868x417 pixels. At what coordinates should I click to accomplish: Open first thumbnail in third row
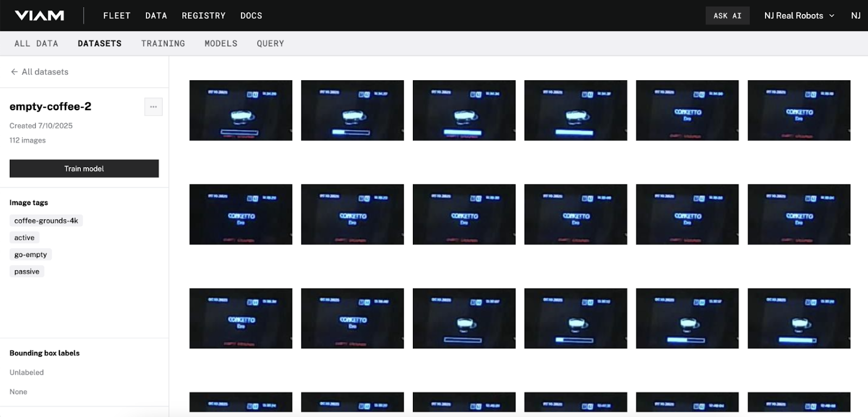pyautogui.click(x=241, y=318)
